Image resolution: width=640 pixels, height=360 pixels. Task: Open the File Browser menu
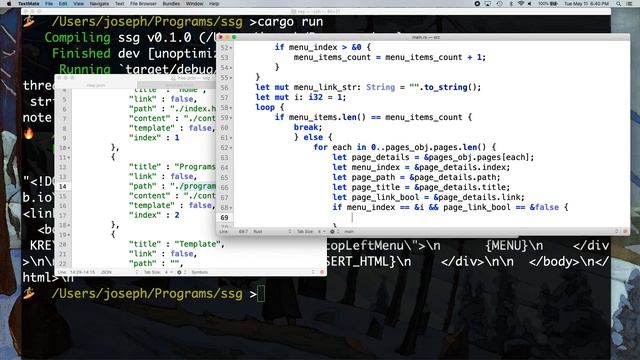coord(143,4)
